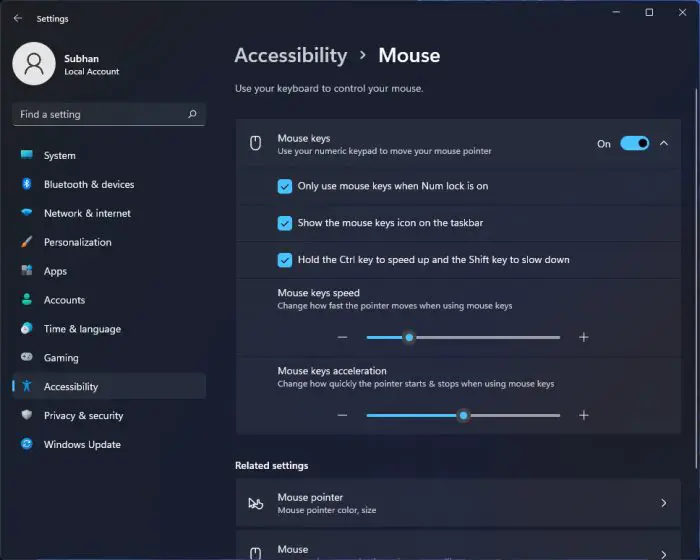Select Accounts in the sidebar

coord(109,300)
